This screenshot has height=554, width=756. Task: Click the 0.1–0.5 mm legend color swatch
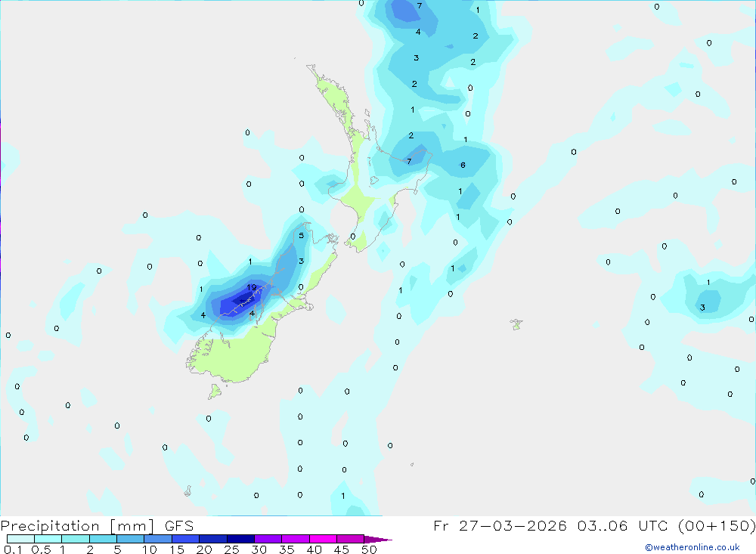[x=20, y=539]
